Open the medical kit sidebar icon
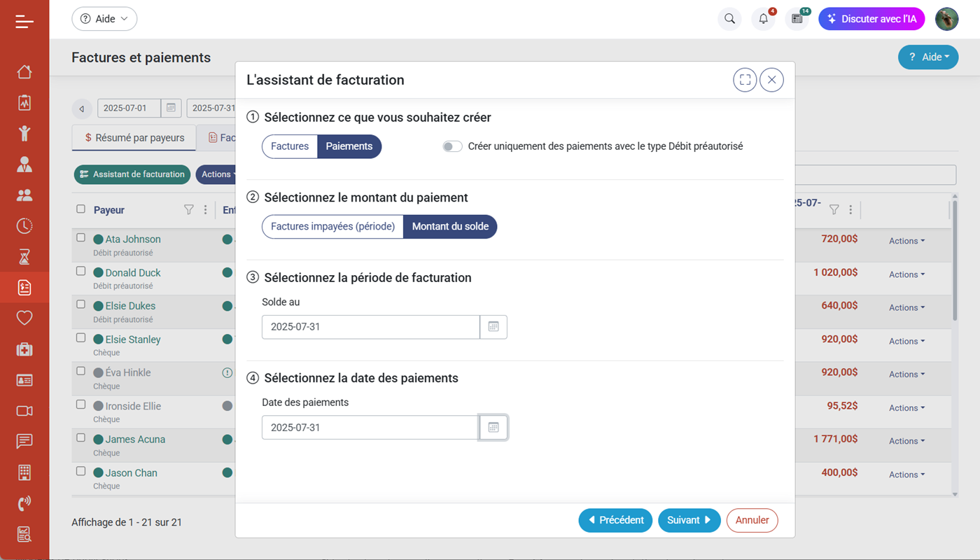Viewport: 980px width, 560px height. 24,349
